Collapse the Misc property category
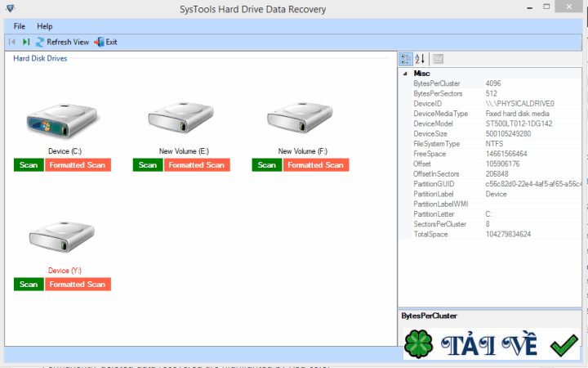The height and width of the screenshot is (368, 588). pyautogui.click(x=405, y=74)
